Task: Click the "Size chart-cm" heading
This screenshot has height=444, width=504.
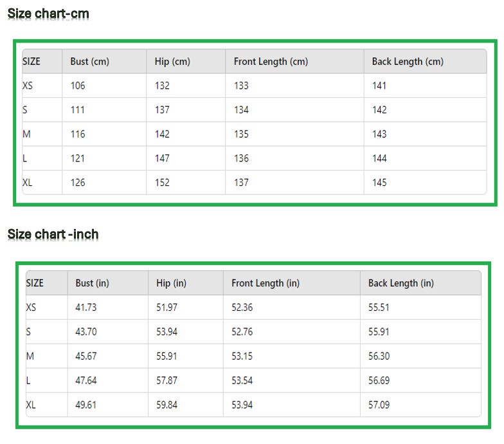Action: pyautogui.click(x=48, y=14)
